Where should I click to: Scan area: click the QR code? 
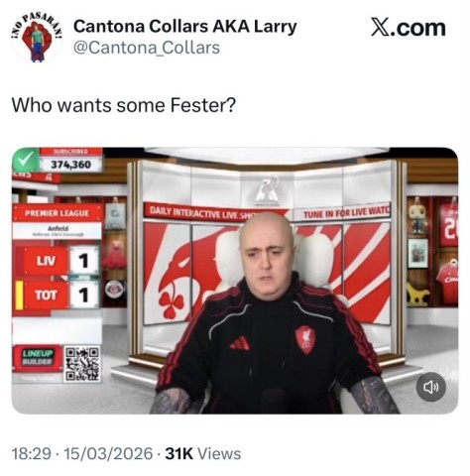tap(82, 364)
